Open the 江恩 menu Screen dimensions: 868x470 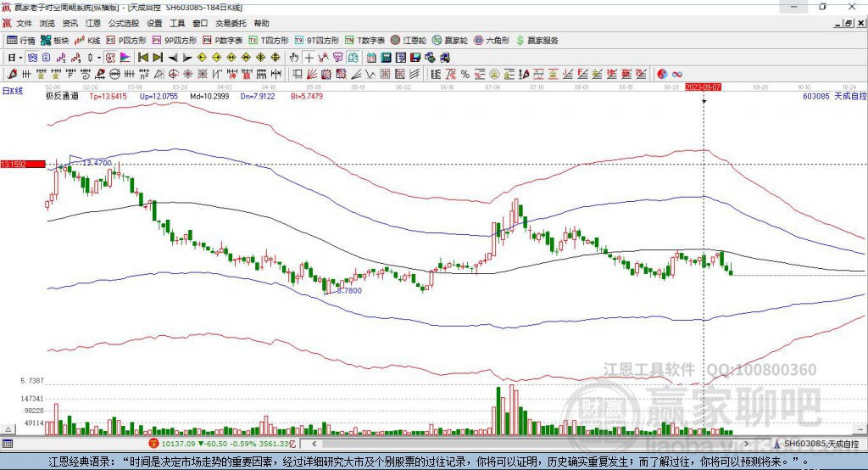point(93,23)
